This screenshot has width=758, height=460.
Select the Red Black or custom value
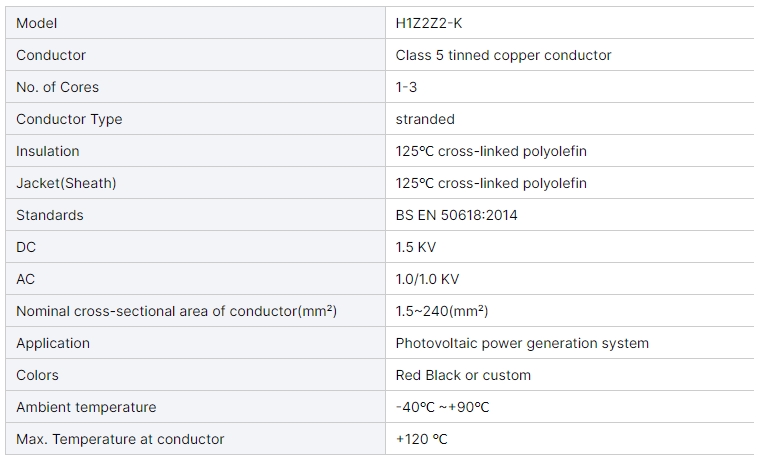pyautogui.click(x=463, y=375)
